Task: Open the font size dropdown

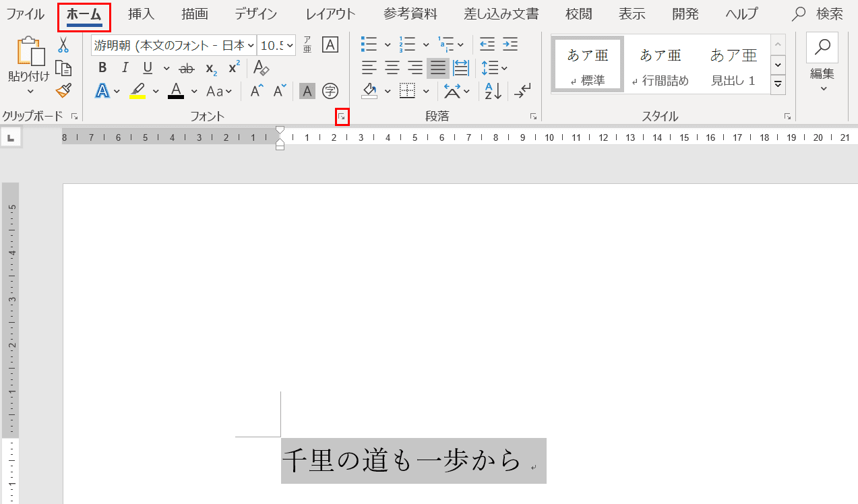Action: tap(290, 45)
